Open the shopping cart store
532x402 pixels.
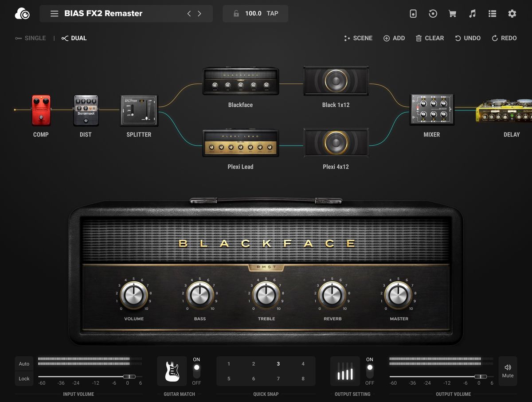[x=452, y=14]
